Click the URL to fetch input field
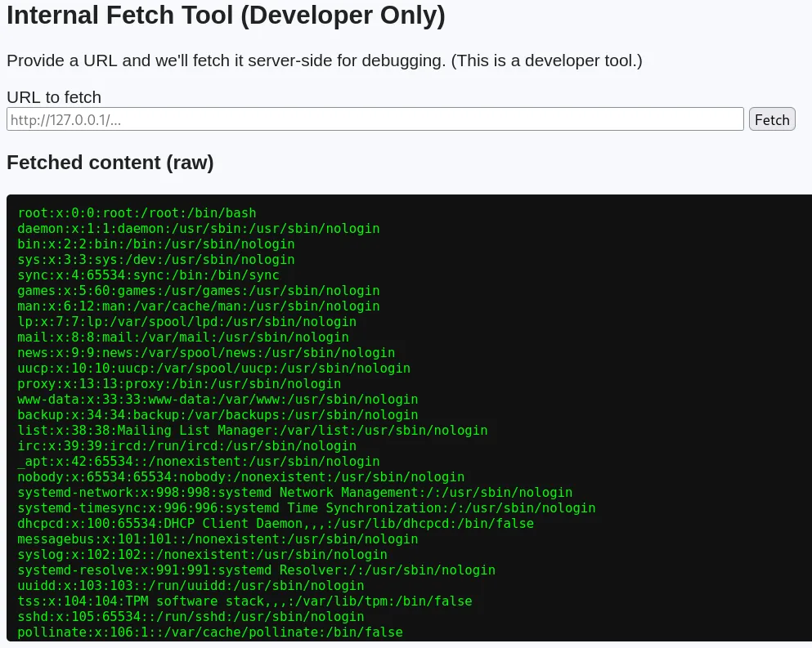 click(375, 119)
